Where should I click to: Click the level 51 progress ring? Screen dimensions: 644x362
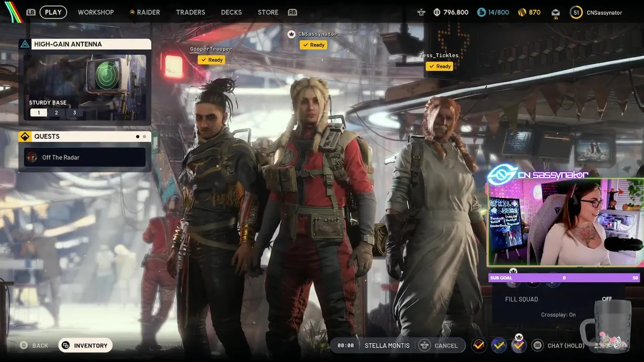[x=577, y=12]
